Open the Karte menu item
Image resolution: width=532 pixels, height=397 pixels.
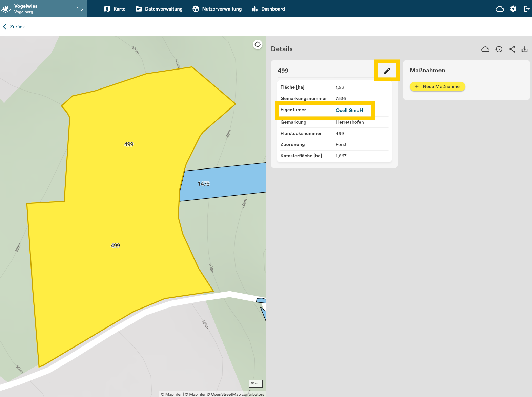tap(115, 9)
